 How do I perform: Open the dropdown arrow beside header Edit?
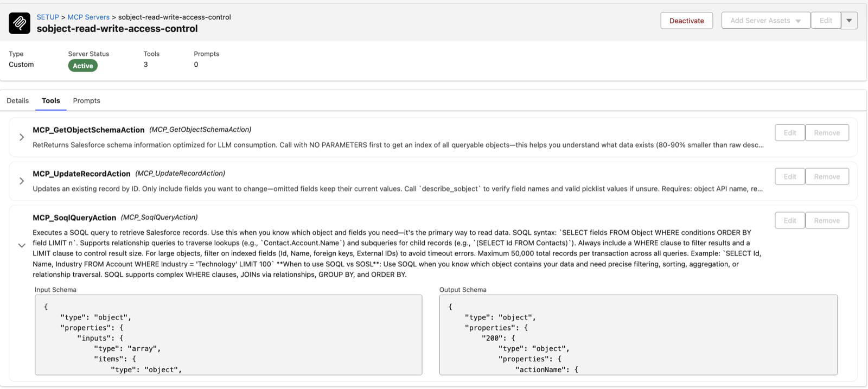(849, 21)
